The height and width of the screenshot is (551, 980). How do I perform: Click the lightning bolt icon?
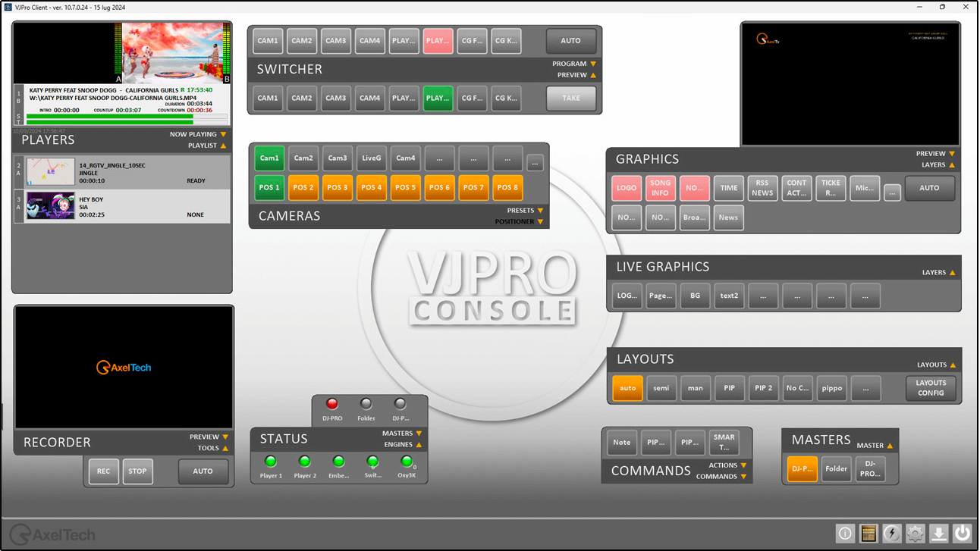892,534
